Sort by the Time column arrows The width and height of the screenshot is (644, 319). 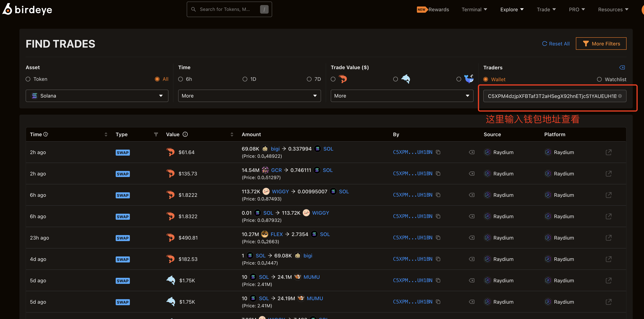click(106, 134)
